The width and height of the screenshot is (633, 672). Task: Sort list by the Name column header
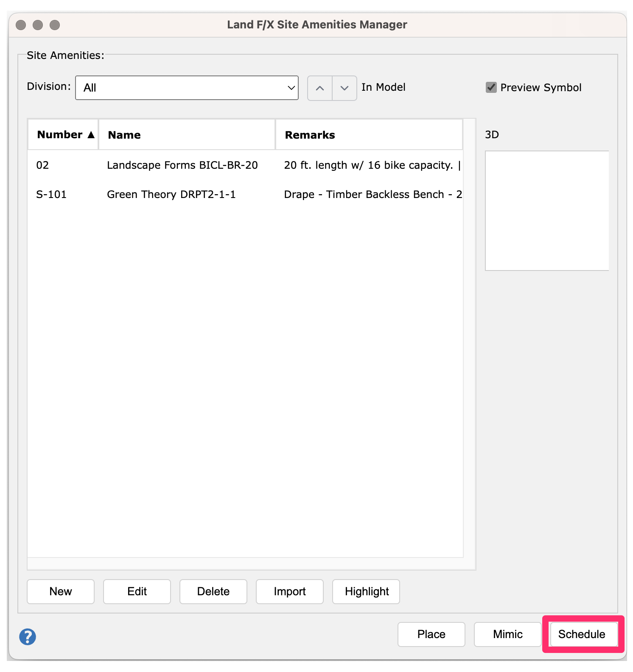point(187,135)
